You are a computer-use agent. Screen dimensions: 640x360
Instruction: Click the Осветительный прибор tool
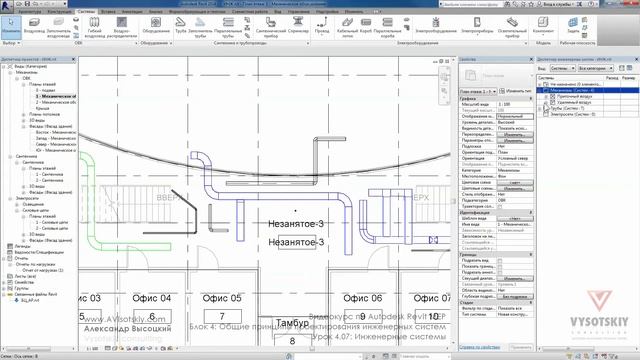[x=512, y=27]
